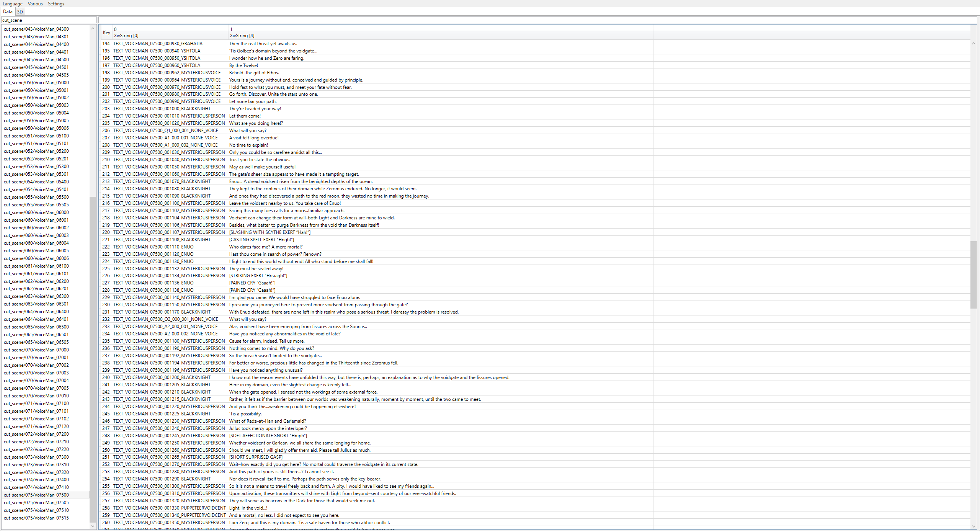Click the TEXT_VOICEMAN_07500_001110_ENUO cell
Screen dimensions: 980x531
[x=154, y=247]
